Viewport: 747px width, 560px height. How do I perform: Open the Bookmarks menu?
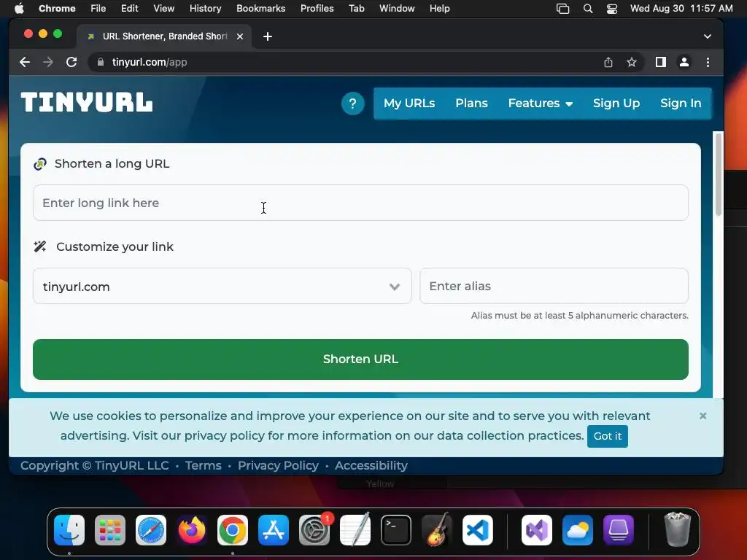pyautogui.click(x=260, y=8)
